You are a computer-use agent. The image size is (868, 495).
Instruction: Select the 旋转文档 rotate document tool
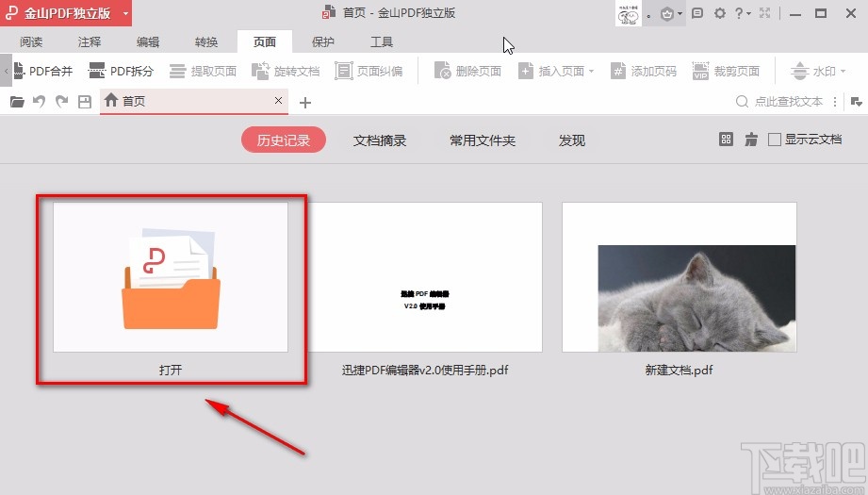pyautogui.click(x=286, y=71)
